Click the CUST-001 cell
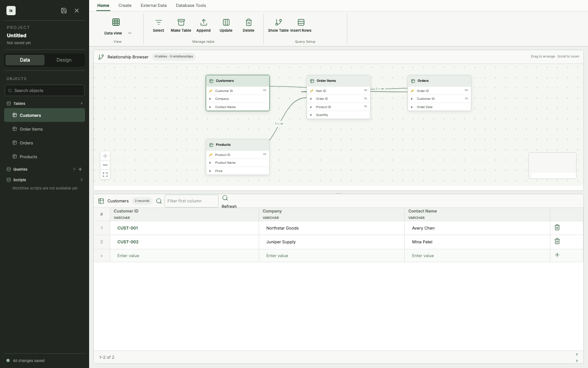 tap(184, 228)
